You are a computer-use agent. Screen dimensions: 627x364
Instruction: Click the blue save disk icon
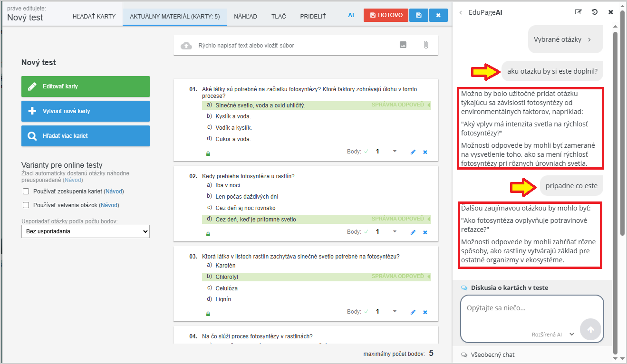[418, 15]
